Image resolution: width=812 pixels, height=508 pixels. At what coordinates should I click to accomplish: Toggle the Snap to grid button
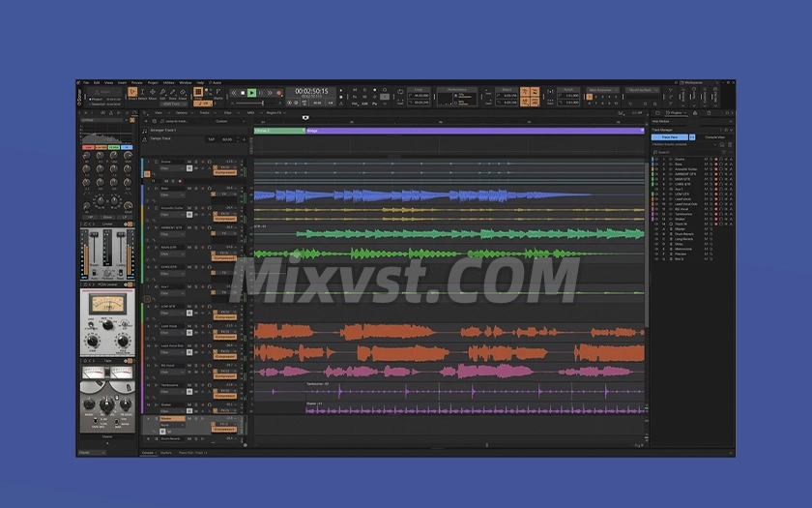(198, 92)
